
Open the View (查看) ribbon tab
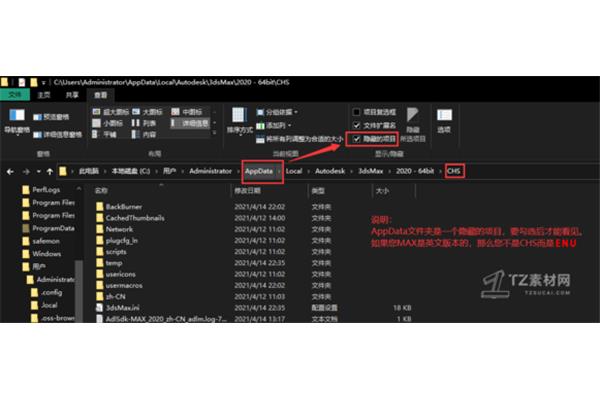(x=101, y=95)
